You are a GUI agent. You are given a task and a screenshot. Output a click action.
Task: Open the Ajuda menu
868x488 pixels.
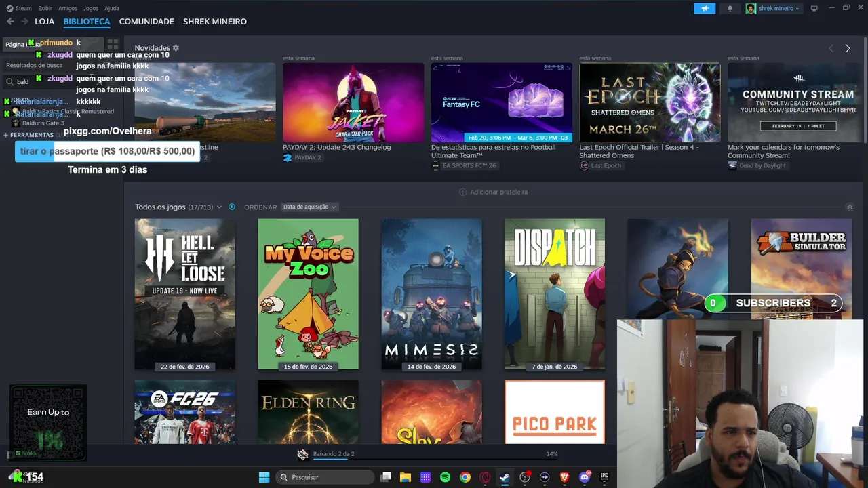coord(112,8)
